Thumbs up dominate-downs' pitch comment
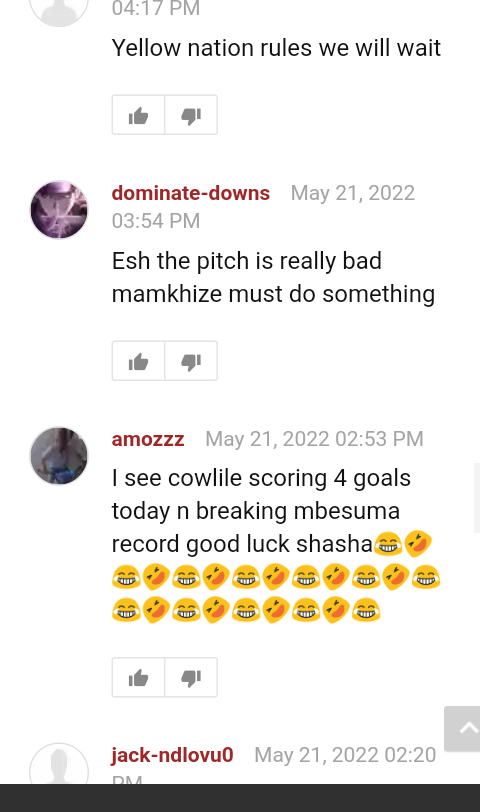480x812 pixels. [138, 361]
